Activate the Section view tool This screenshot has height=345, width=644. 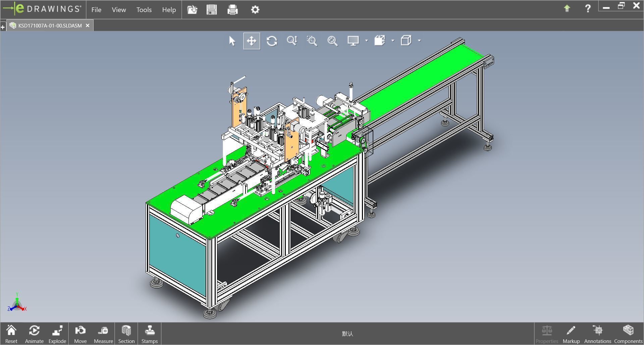click(x=126, y=334)
